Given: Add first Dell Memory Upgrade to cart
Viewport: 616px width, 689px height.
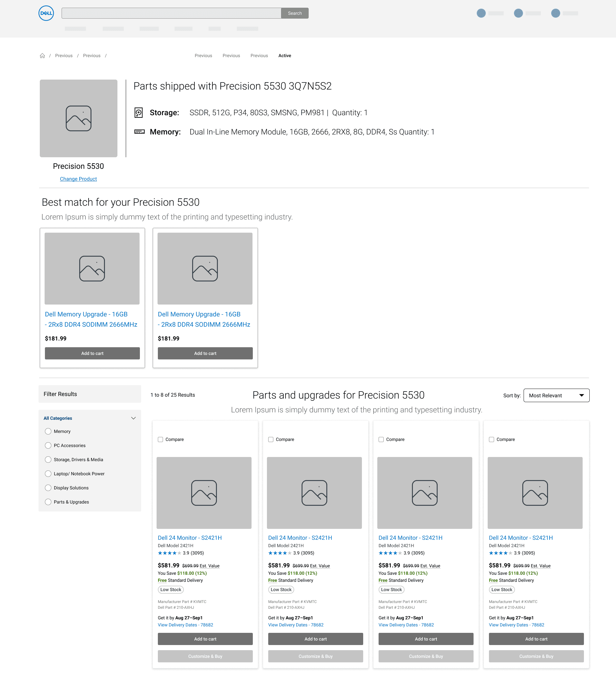Looking at the screenshot, I should [x=92, y=353].
